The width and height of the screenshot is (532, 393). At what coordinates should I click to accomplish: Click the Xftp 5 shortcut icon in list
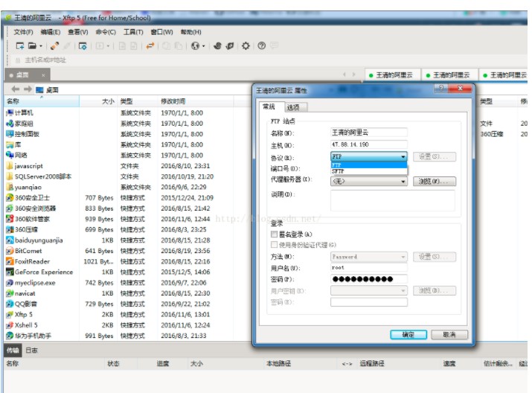tap(10, 314)
